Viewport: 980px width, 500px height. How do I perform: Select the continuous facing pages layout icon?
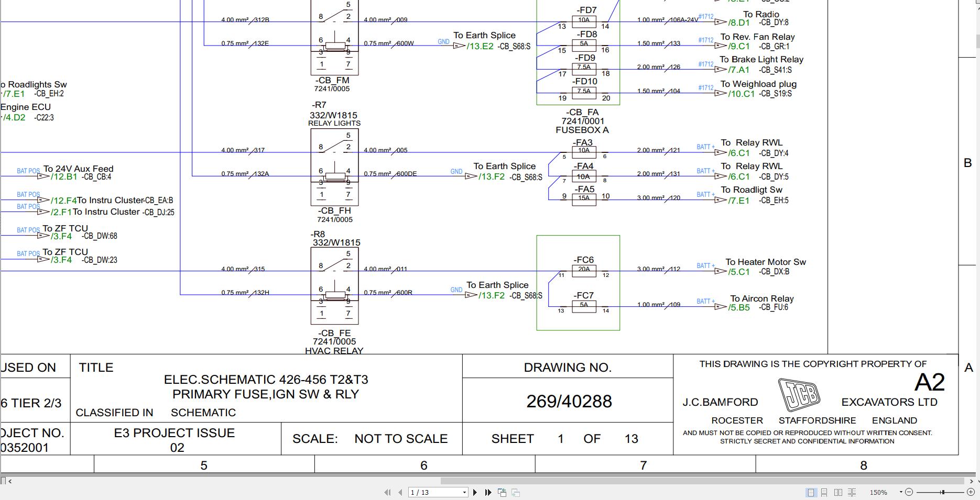[x=852, y=492]
